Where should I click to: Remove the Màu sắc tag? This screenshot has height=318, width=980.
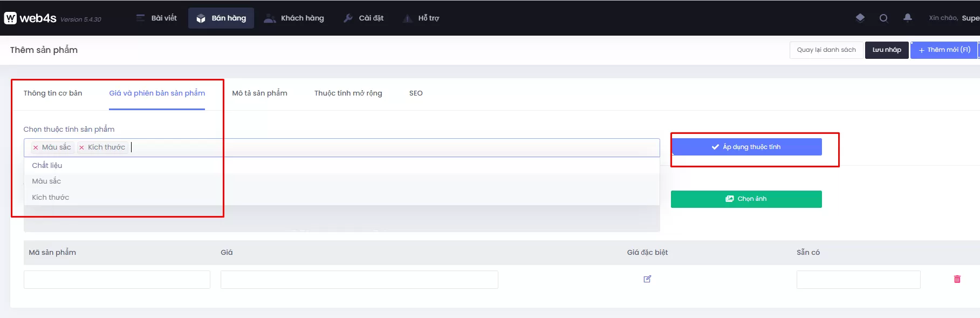[x=36, y=147]
